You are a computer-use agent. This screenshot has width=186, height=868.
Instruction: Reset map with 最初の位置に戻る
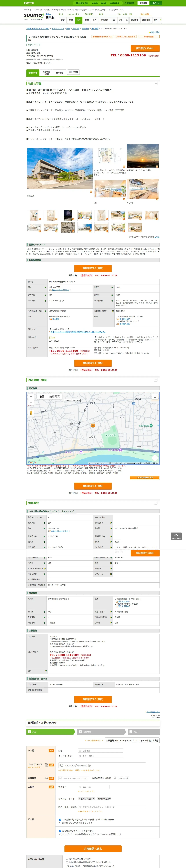(x=72, y=401)
